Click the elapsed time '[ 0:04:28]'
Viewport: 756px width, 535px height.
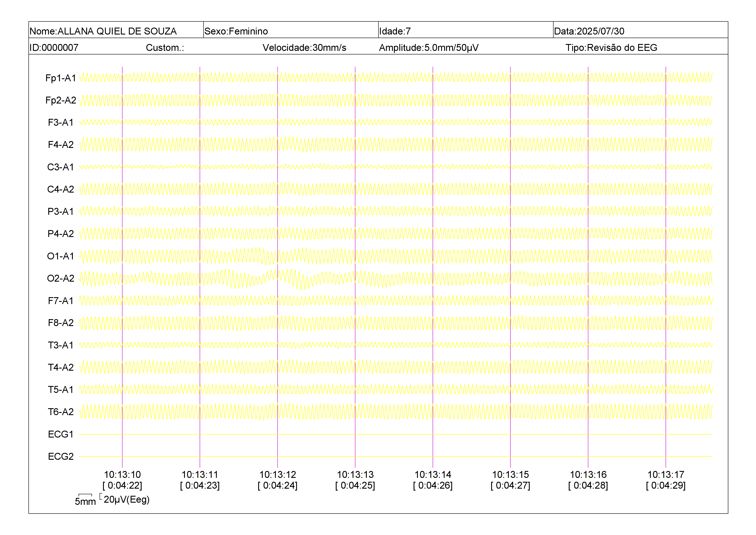[x=588, y=486]
